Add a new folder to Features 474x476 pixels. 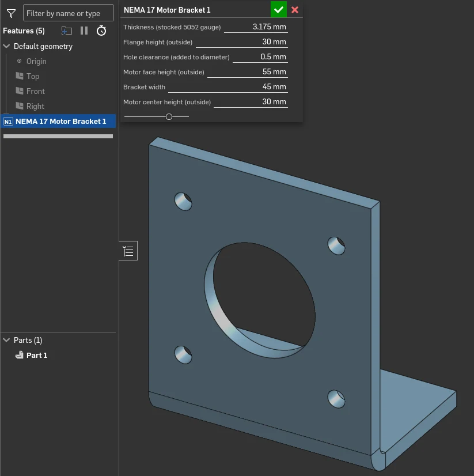pyautogui.click(x=66, y=31)
